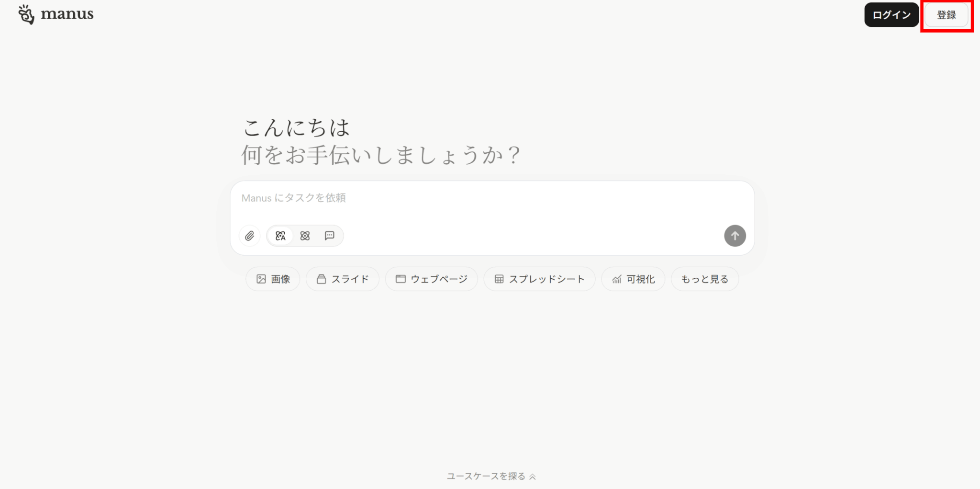Click the chevron beside ユースケースを探る

click(533, 477)
